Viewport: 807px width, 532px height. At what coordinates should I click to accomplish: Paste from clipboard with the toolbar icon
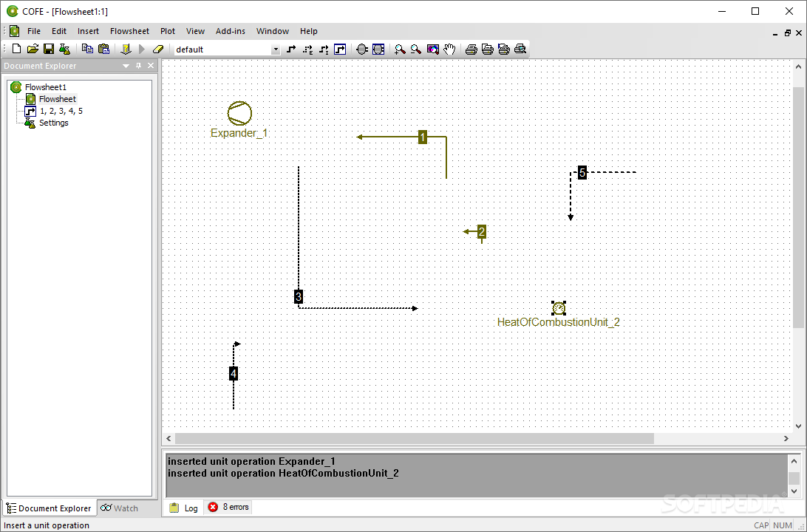click(103, 49)
